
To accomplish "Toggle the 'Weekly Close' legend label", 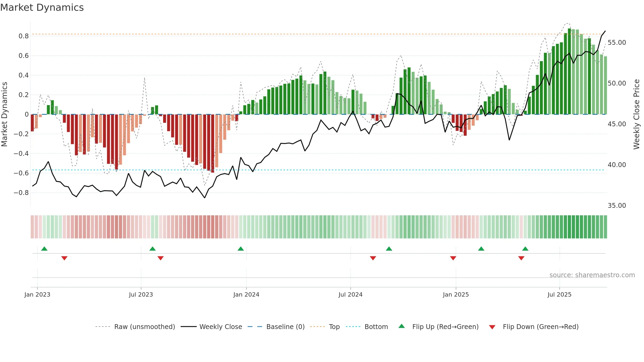I will point(221,327).
